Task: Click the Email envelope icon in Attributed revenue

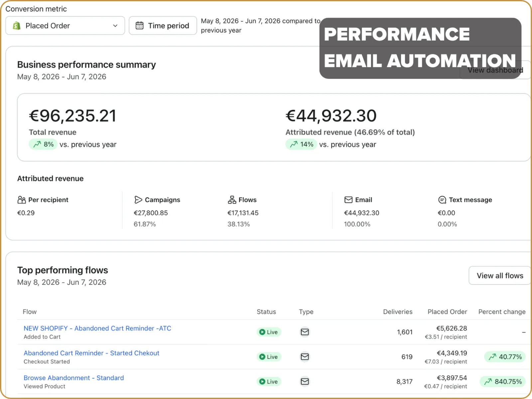Action: tap(348, 200)
